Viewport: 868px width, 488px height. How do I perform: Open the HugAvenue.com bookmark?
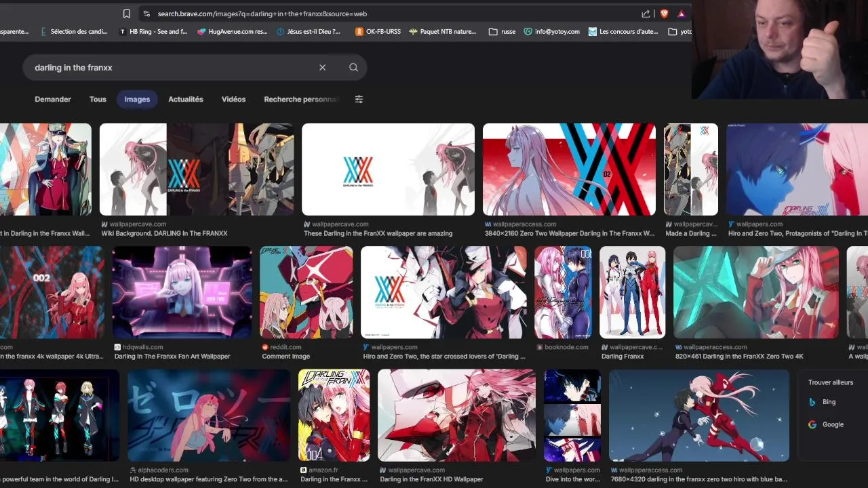[x=233, y=31]
